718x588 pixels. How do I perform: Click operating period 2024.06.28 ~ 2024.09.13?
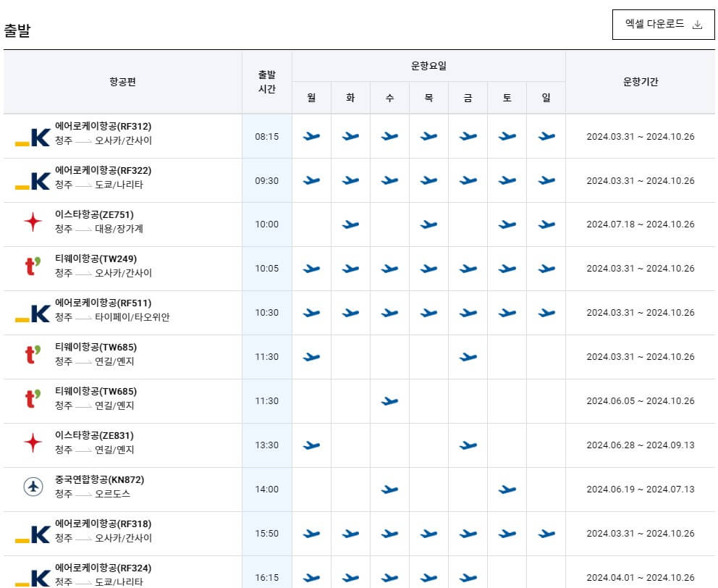click(x=641, y=445)
